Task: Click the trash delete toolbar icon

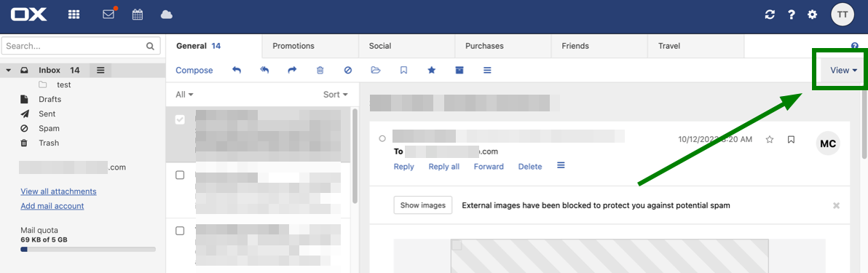Action: pos(320,71)
